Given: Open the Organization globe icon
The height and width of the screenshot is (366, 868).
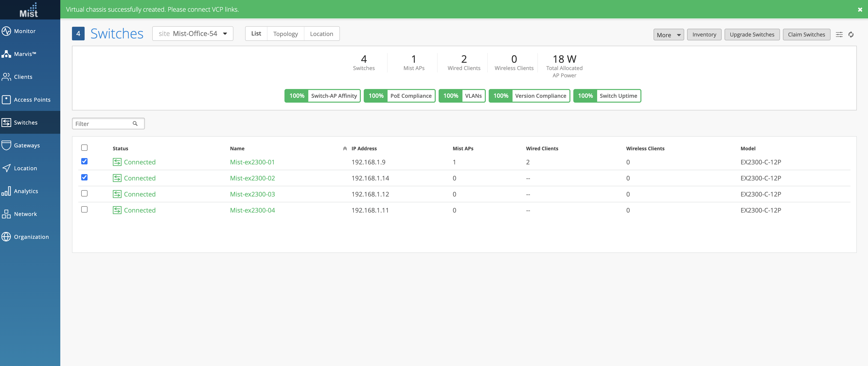Looking at the screenshot, I should [x=6, y=237].
